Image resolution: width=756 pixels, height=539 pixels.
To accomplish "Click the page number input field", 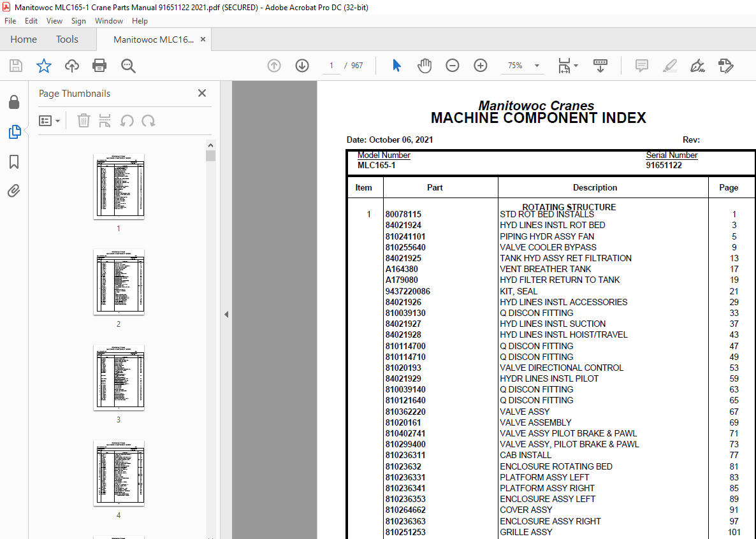I will tap(331, 66).
